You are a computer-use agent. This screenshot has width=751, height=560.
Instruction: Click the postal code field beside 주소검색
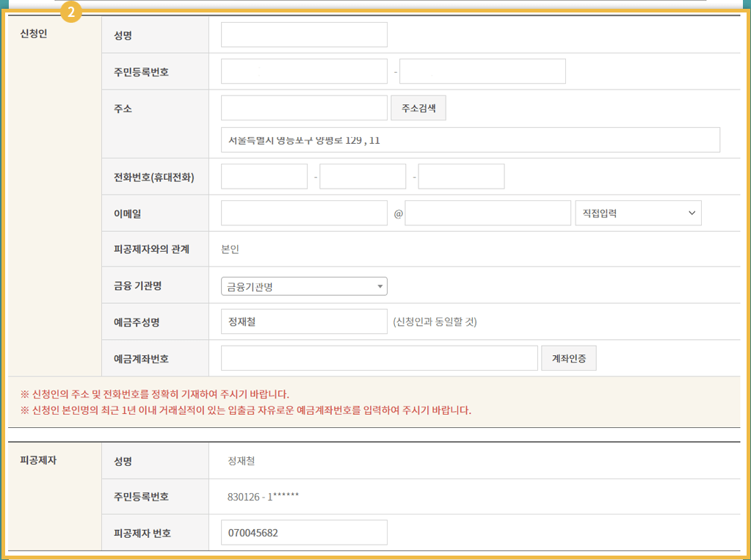[304, 108]
